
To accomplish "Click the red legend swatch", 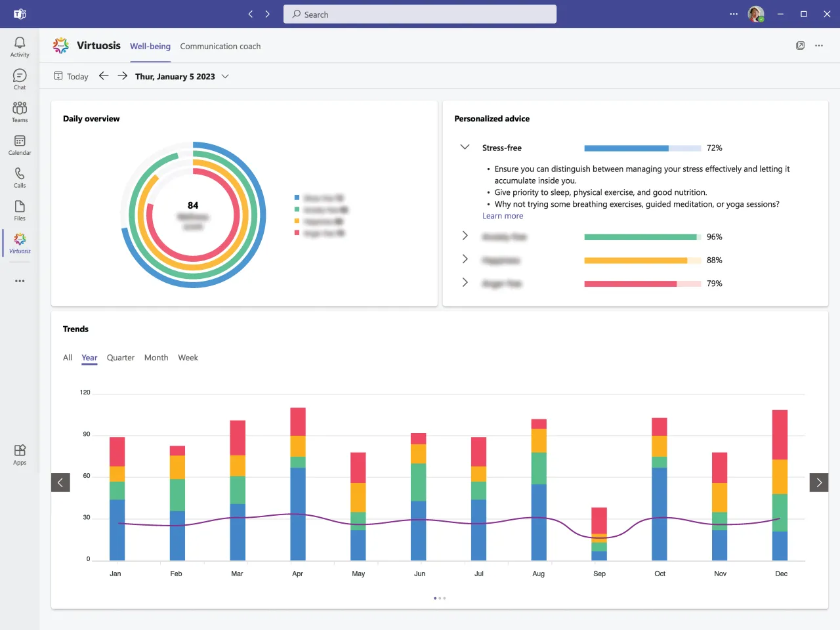I will [x=297, y=233].
